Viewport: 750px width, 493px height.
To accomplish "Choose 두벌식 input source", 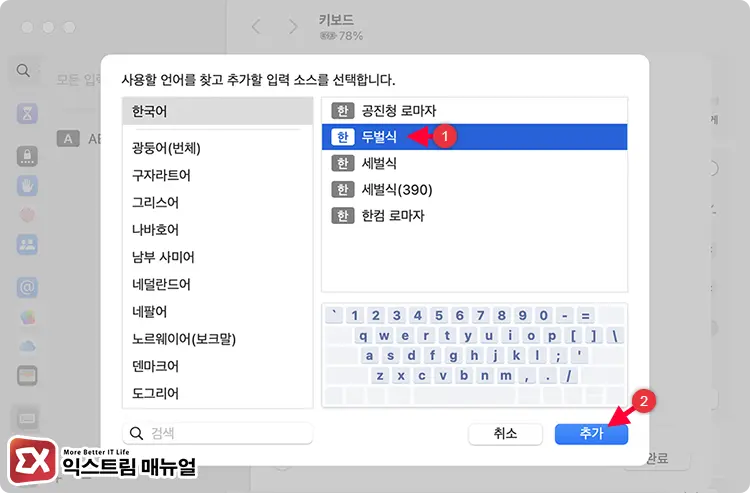I will [x=474, y=137].
